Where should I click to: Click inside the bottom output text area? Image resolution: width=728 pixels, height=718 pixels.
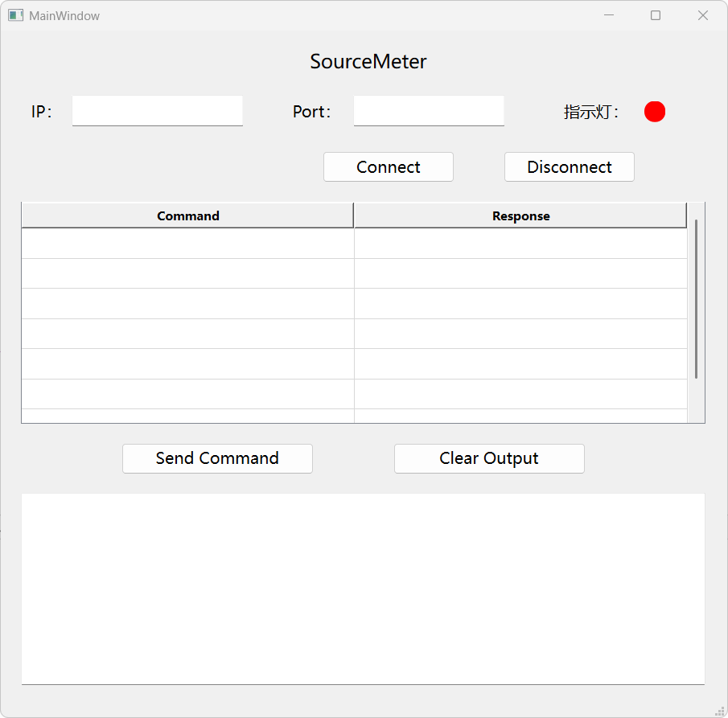pyautogui.click(x=363, y=589)
